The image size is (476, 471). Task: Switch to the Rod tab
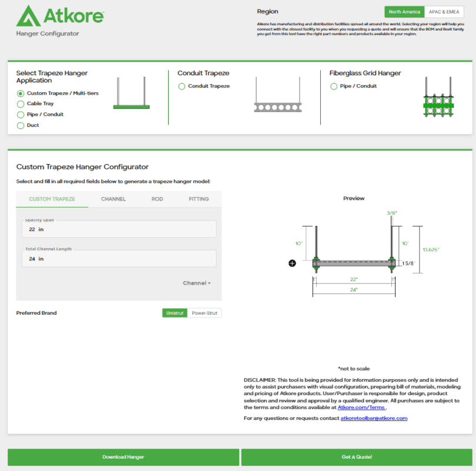tap(157, 199)
